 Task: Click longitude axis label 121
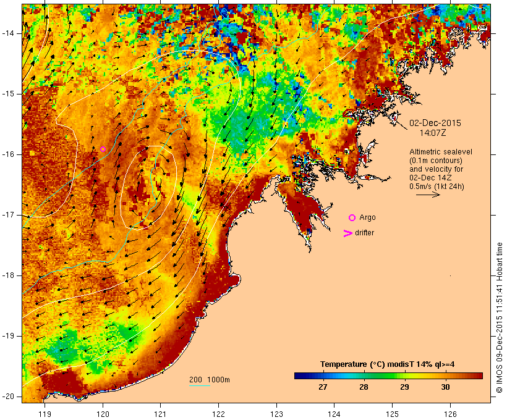[160, 414]
